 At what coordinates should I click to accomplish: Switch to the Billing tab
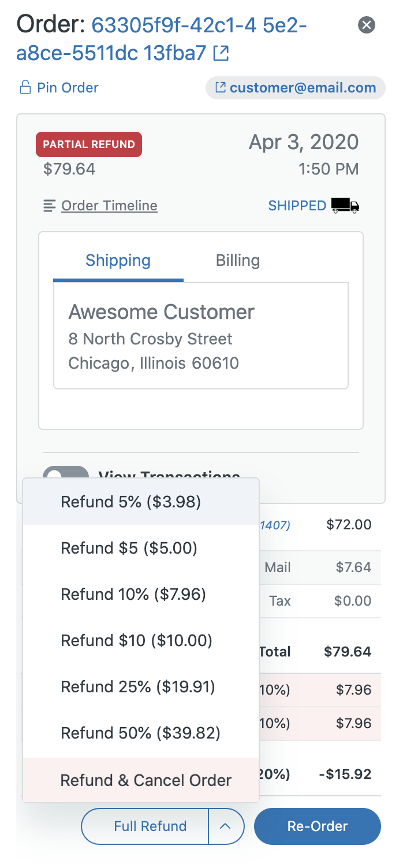[238, 261]
